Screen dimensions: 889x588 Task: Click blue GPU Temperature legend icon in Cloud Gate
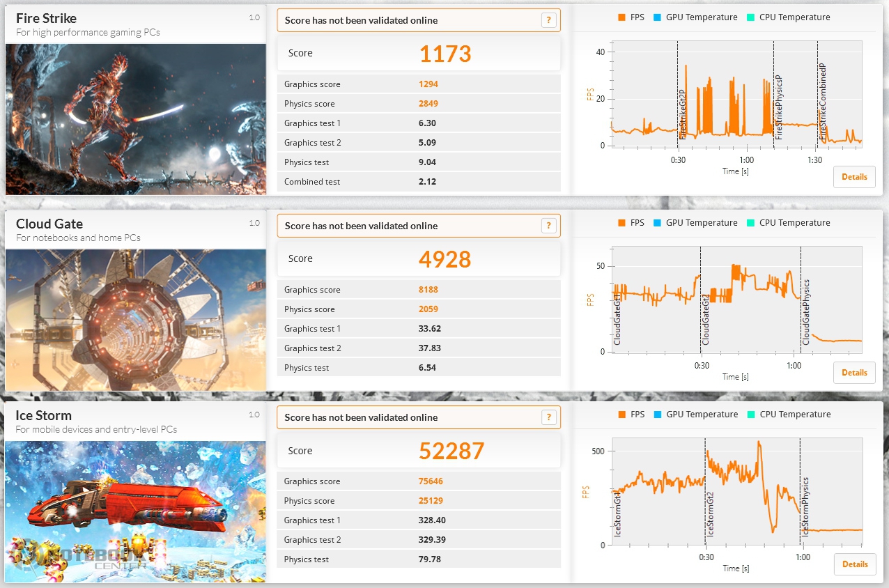click(x=658, y=223)
